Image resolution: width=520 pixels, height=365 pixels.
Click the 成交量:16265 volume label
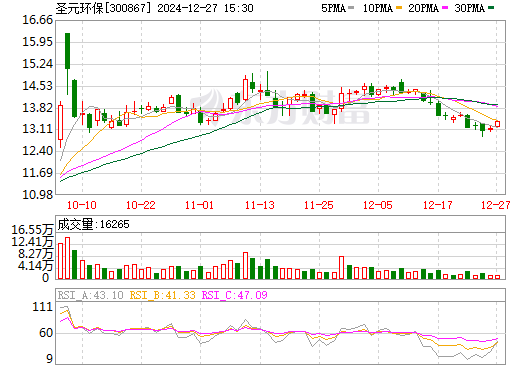click(93, 224)
